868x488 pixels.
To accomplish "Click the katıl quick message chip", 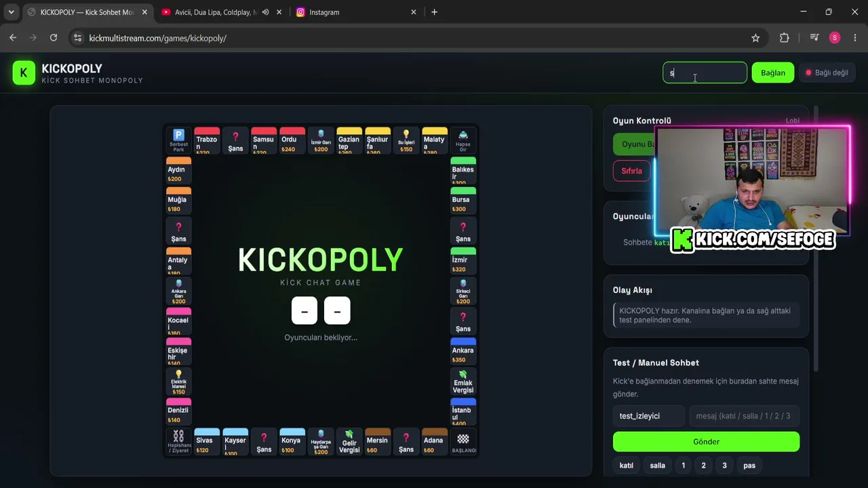I will (x=627, y=466).
